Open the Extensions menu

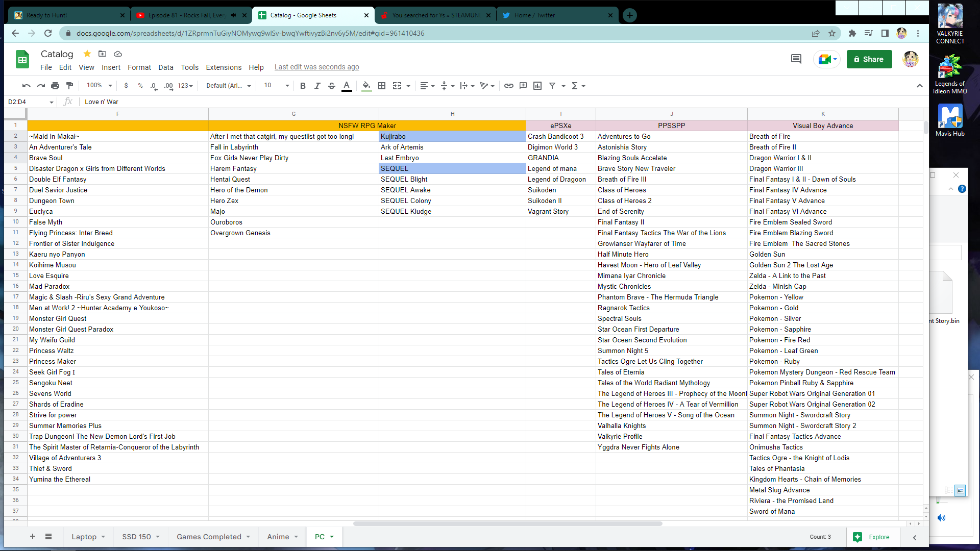(224, 67)
